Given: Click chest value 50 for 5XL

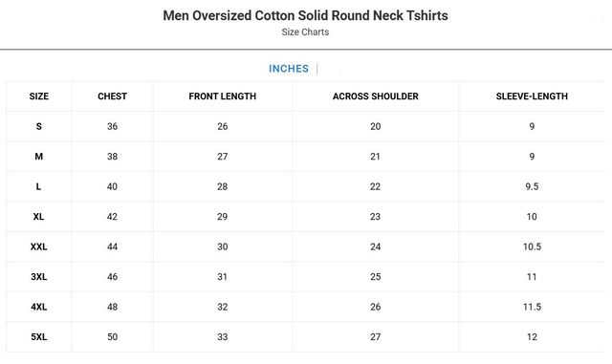Looking at the screenshot, I should [x=113, y=336].
